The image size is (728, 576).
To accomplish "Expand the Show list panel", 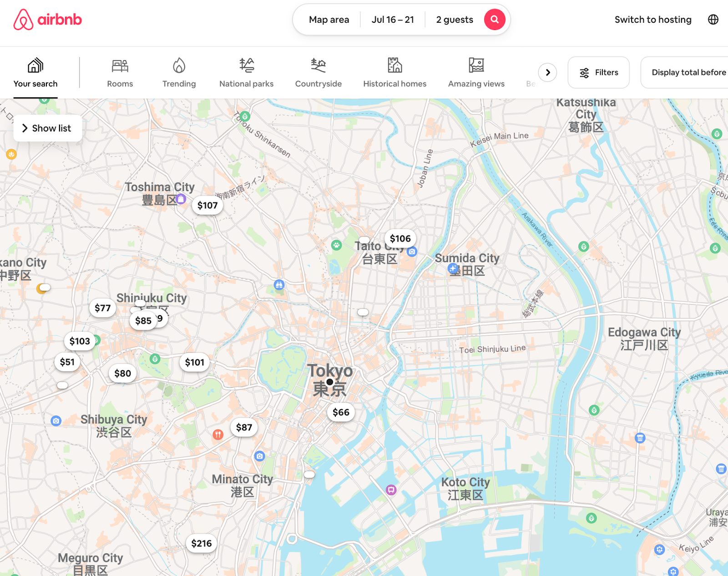I will pos(48,128).
